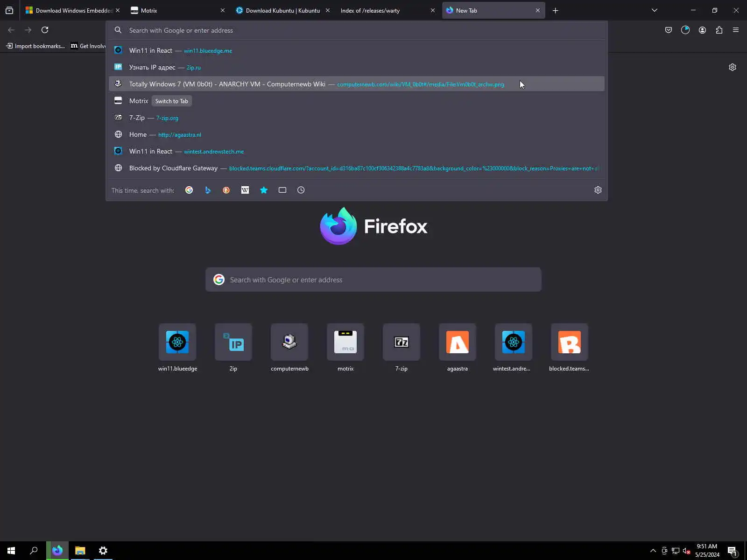Focus the address bar search field
Viewport: 747px width, 560px height.
357,30
